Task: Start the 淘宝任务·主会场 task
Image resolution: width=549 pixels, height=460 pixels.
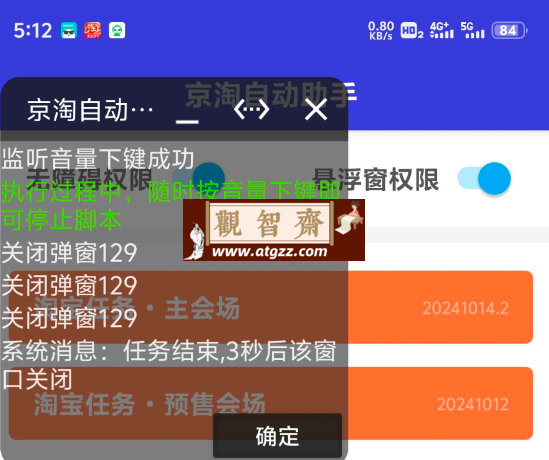Action: (271, 307)
